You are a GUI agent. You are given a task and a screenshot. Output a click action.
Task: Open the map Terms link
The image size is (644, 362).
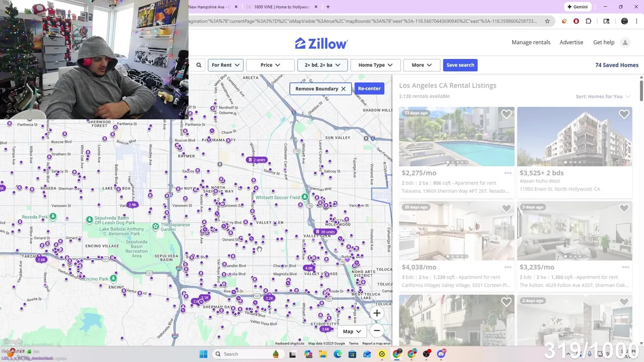coord(354,343)
